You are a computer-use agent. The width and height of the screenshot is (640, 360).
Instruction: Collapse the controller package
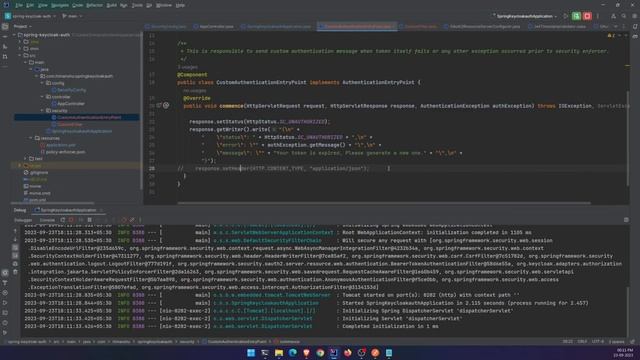[x=42, y=97]
